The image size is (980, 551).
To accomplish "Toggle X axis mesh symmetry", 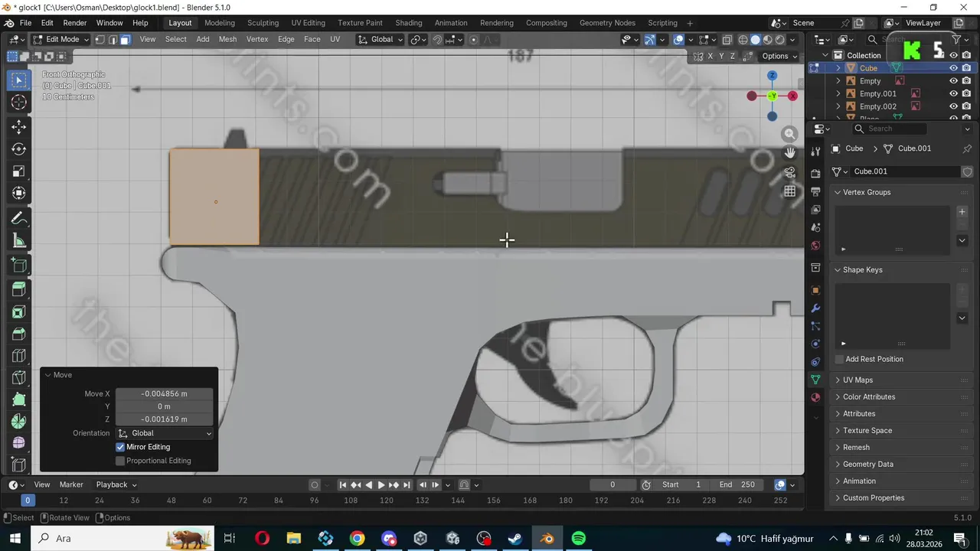I will 710,56.
